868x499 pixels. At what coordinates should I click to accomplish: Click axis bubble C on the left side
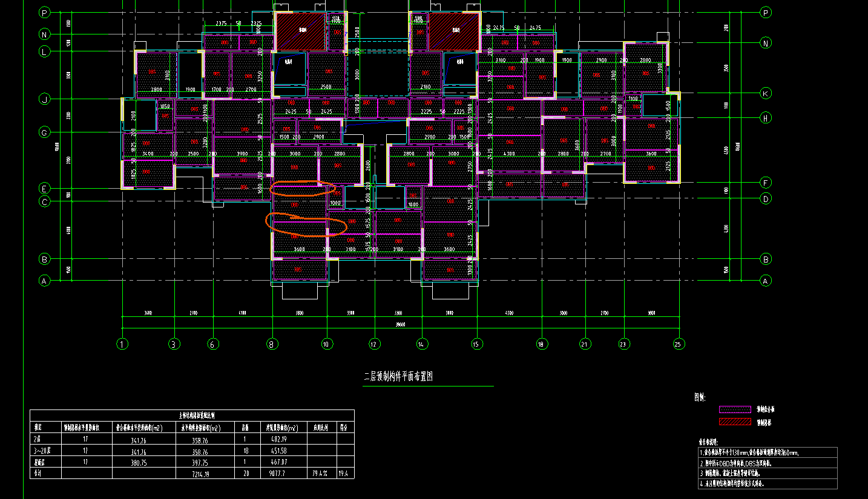44,202
